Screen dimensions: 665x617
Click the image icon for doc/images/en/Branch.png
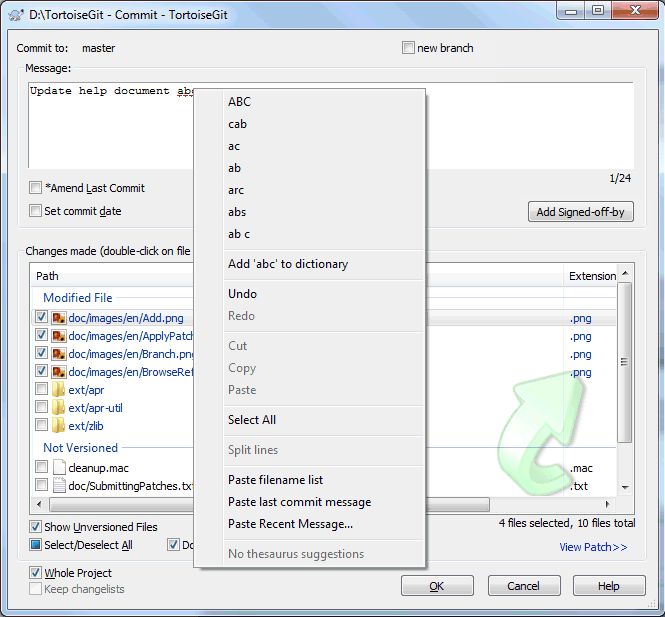pos(59,354)
